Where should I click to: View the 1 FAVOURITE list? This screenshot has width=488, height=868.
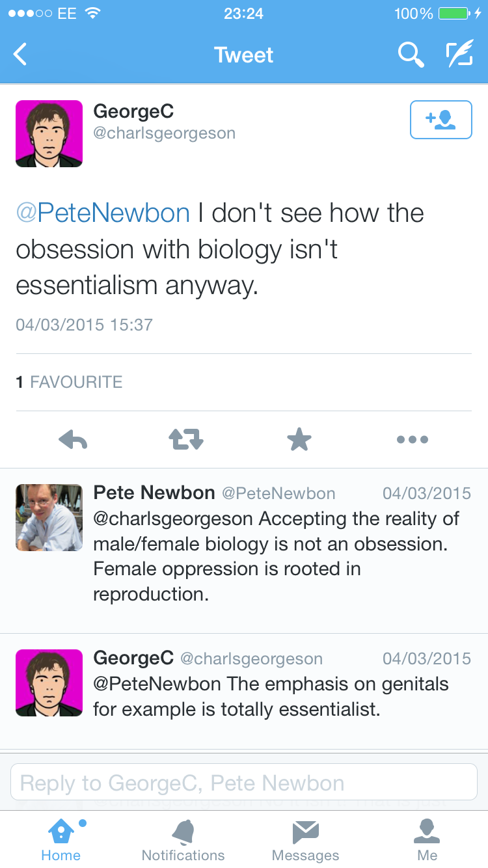tap(69, 382)
